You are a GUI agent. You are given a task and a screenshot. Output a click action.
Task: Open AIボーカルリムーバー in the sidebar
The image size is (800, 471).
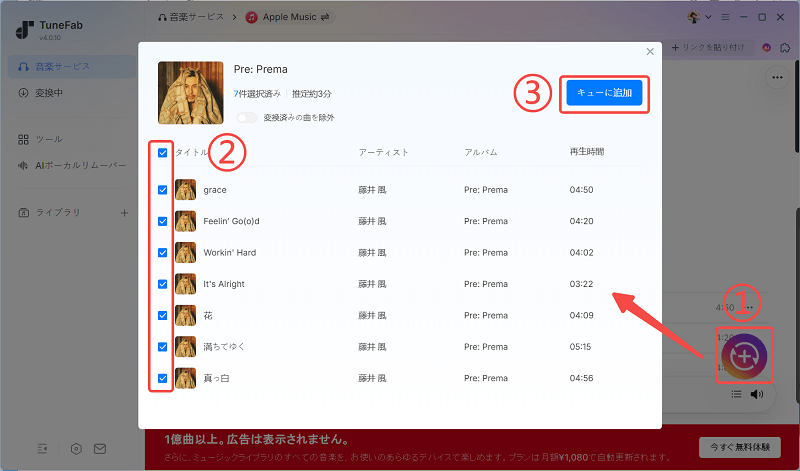pos(72,165)
